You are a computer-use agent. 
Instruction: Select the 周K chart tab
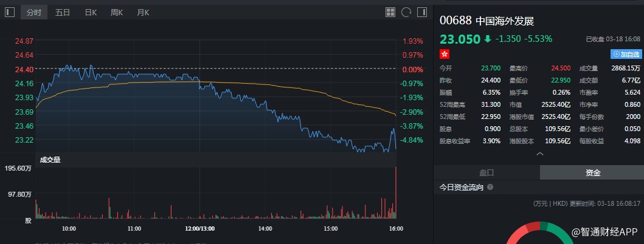(x=117, y=12)
